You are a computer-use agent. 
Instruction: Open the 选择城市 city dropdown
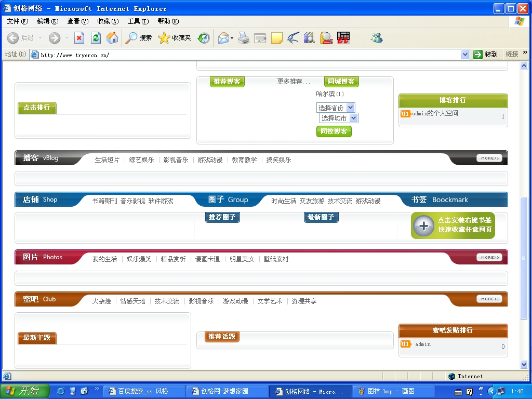tap(339, 118)
